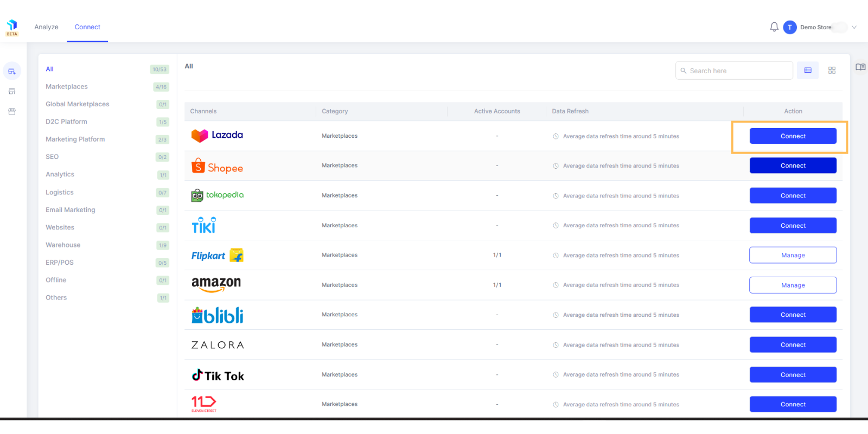Screen dimensions: 868x434
Task: Click the Tik Tok logo
Action: click(x=218, y=375)
